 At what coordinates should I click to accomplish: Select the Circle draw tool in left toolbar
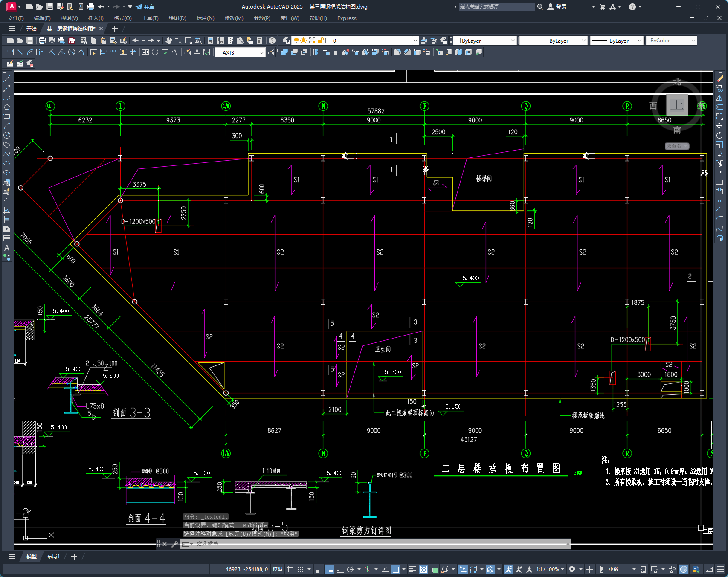click(x=7, y=135)
